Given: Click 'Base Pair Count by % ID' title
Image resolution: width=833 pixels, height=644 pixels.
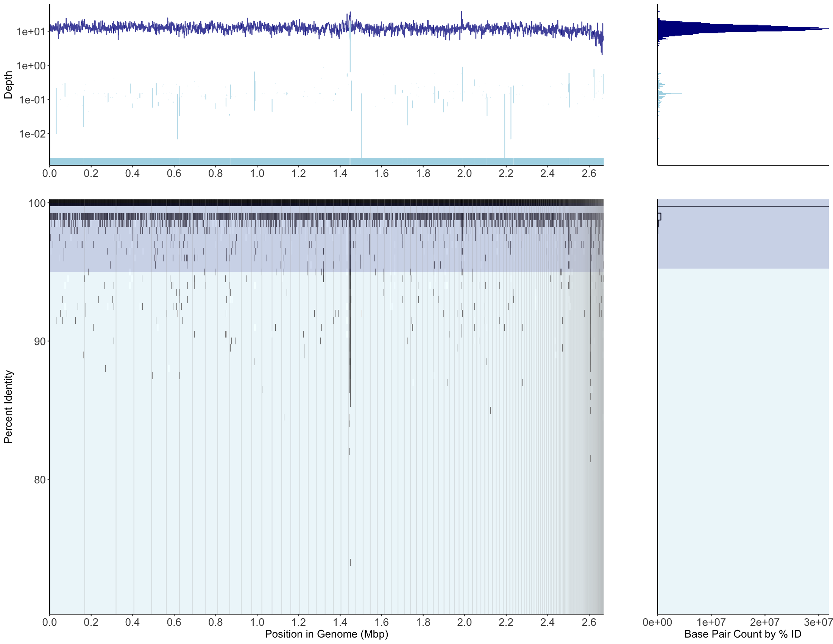Looking at the screenshot, I should point(743,634).
